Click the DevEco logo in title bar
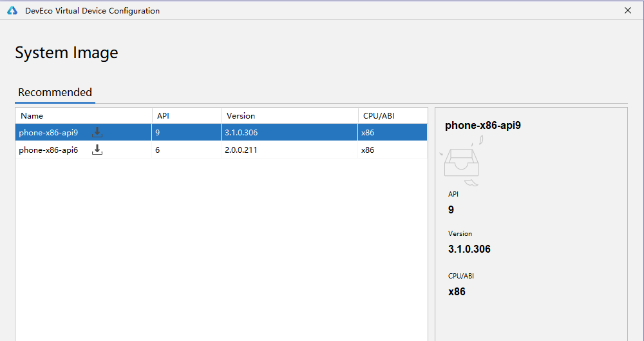Screen dimensions: 644x341 tap(12, 11)
